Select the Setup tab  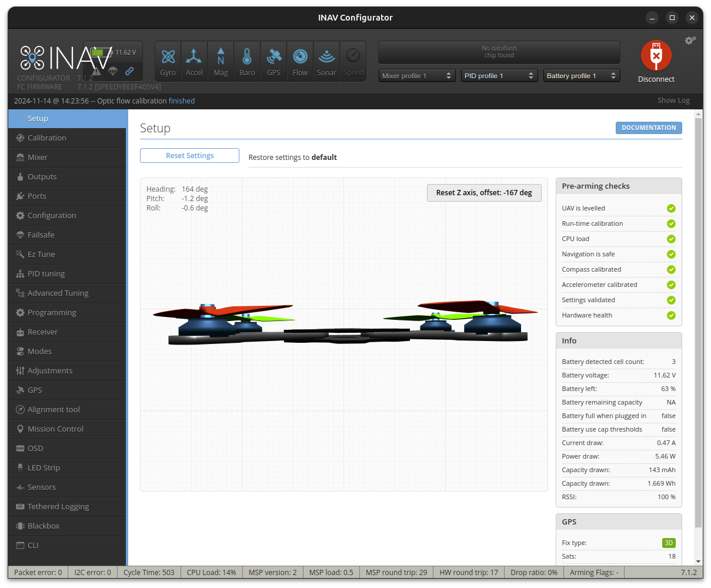[x=67, y=118]
